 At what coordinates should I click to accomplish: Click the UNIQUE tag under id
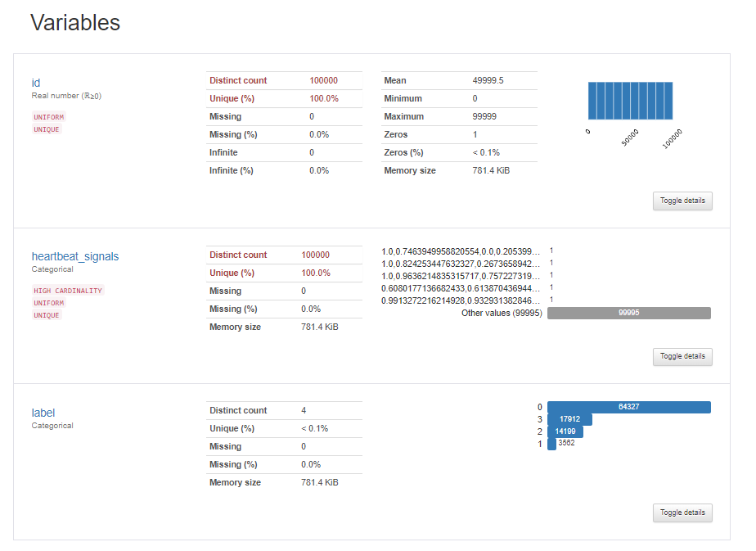tap(47, 130)
